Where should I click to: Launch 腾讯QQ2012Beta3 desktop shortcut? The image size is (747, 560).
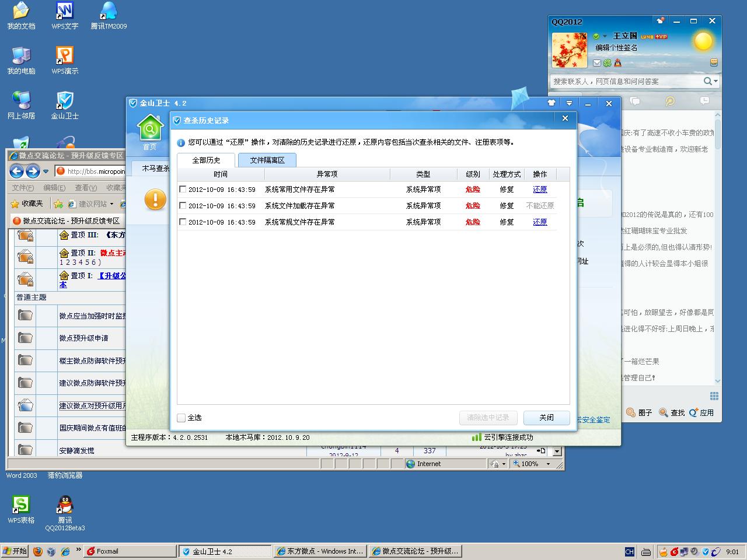coord(65,513)
